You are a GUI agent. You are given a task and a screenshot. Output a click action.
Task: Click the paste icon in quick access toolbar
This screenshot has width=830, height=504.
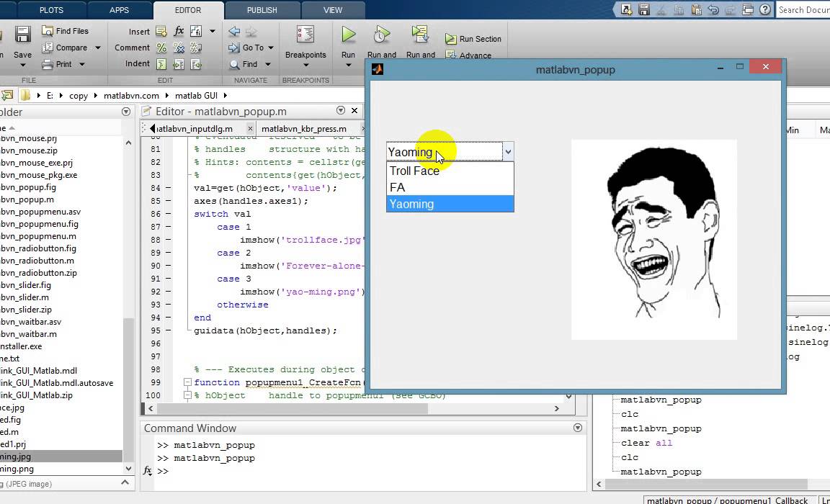(x=697, y=9)
